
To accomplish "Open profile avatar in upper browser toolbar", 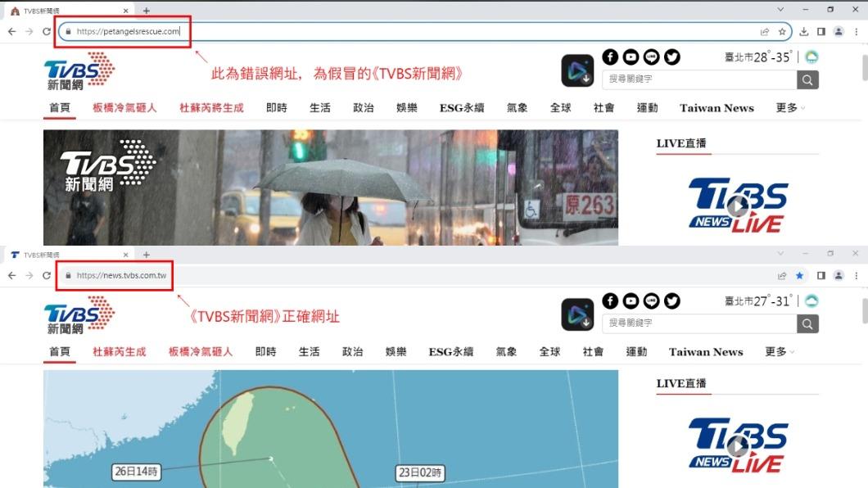I will 839,32.
